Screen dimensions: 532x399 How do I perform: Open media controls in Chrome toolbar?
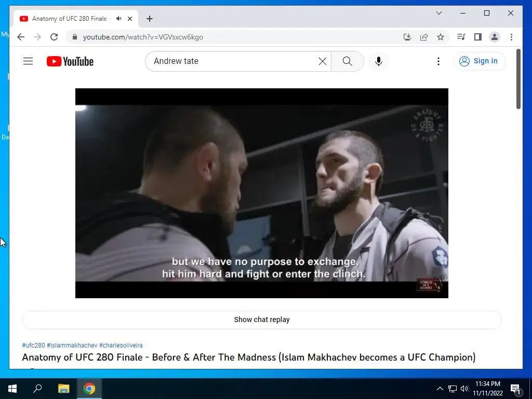pyautogui.click(x=461, y=37)
